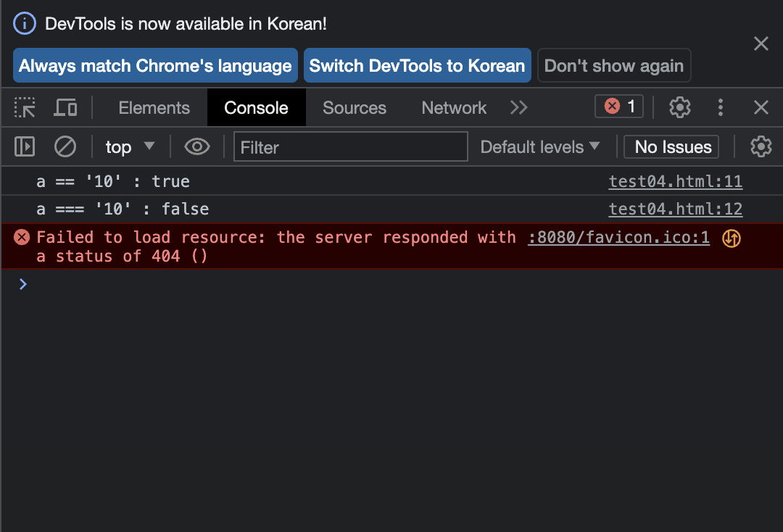Click Always match Chrome's language button
Viewport: 783px width, 532px height.
coord(155,65)
